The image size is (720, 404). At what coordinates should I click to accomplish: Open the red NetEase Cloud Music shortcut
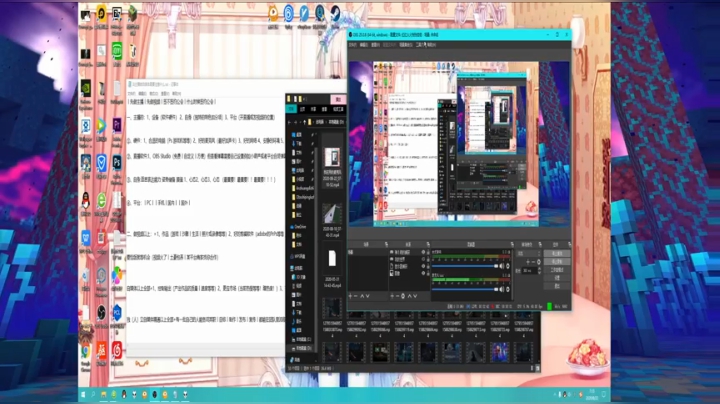117,351
